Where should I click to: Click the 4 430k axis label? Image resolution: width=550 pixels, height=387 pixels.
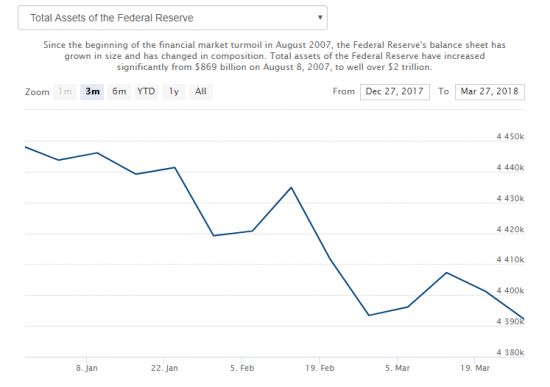(x=510, y=198)
